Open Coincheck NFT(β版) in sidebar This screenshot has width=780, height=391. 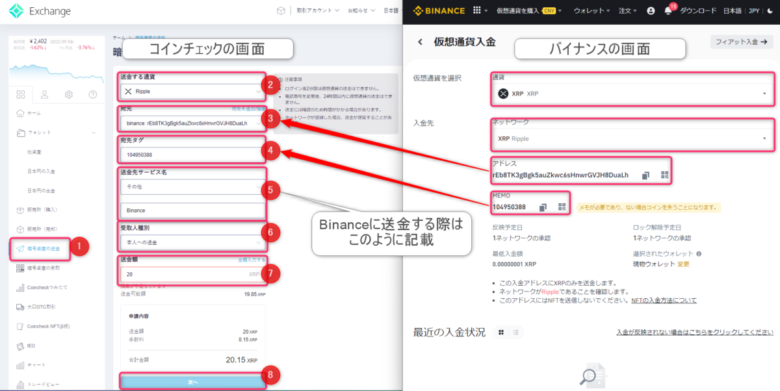click(43, 326)
